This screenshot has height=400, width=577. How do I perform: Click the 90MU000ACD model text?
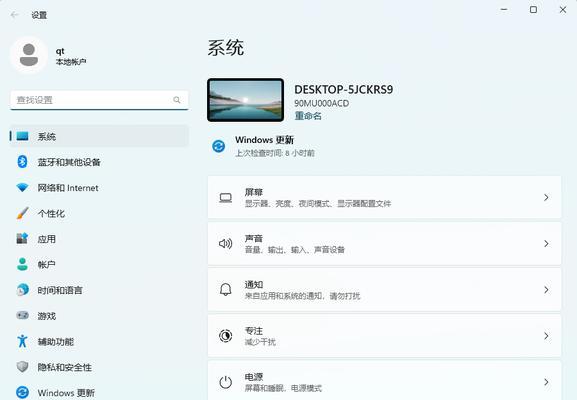[x=322, y=103]
